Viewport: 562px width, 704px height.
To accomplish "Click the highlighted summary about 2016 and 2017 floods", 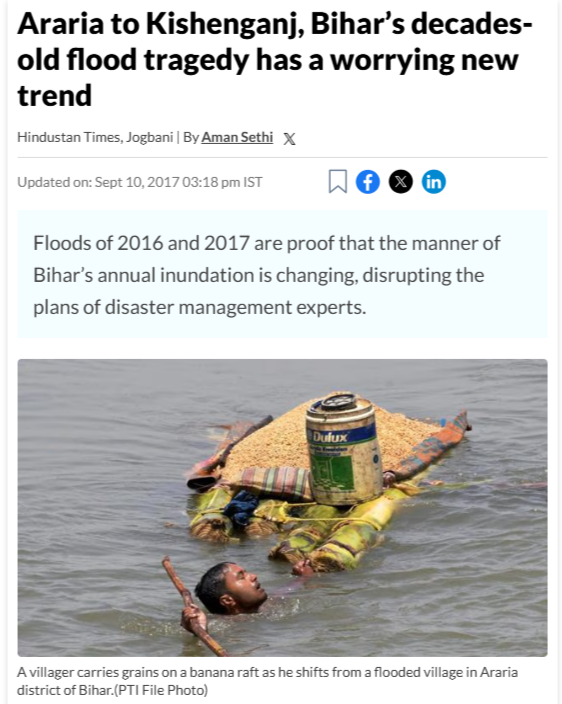I will tap(282, 274).
